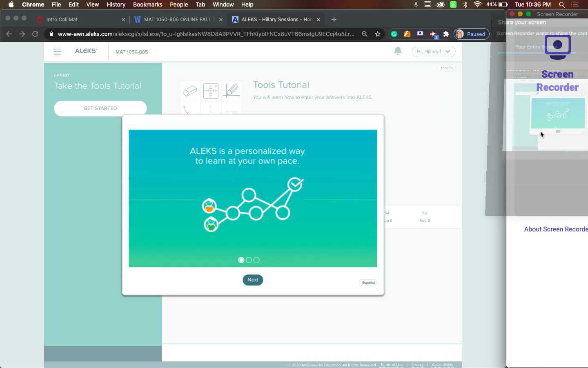Open the Grammarly browser extension

coord(394,34)
